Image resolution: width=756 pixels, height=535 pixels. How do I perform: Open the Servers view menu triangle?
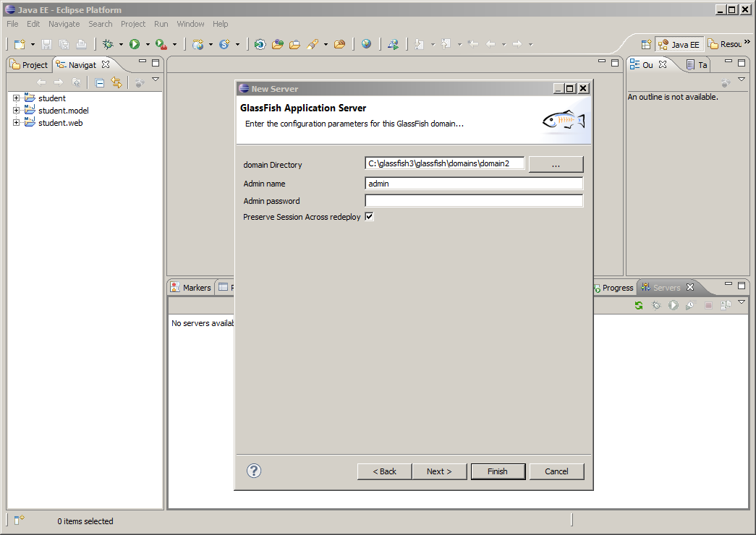pyautogui.click(x=742, y=301)
